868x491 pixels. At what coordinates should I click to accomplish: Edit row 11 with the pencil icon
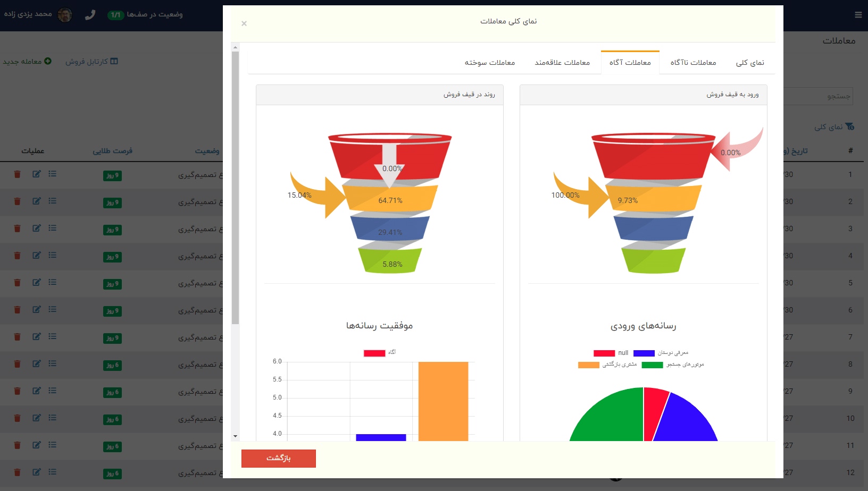tap(36, 445)
